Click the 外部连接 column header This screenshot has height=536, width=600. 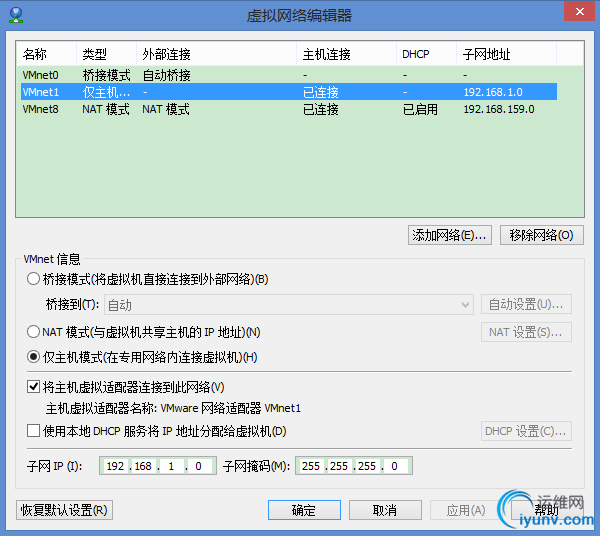216,54
